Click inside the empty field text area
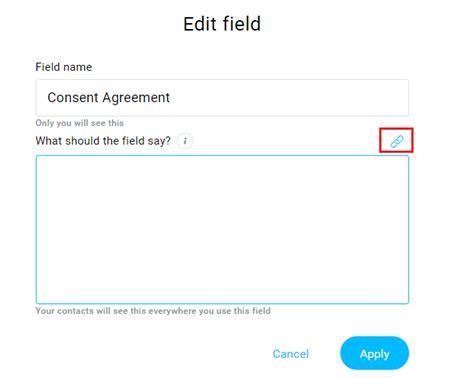Image resolution: width=474 pixels, height=378 pixels. click(222, 229)
